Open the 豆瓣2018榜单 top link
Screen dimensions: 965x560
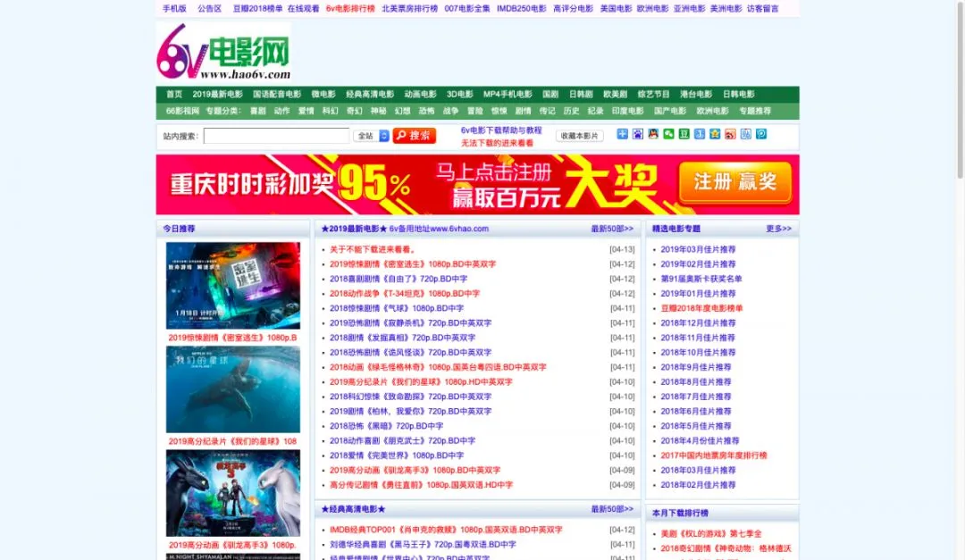pos(257,9)
